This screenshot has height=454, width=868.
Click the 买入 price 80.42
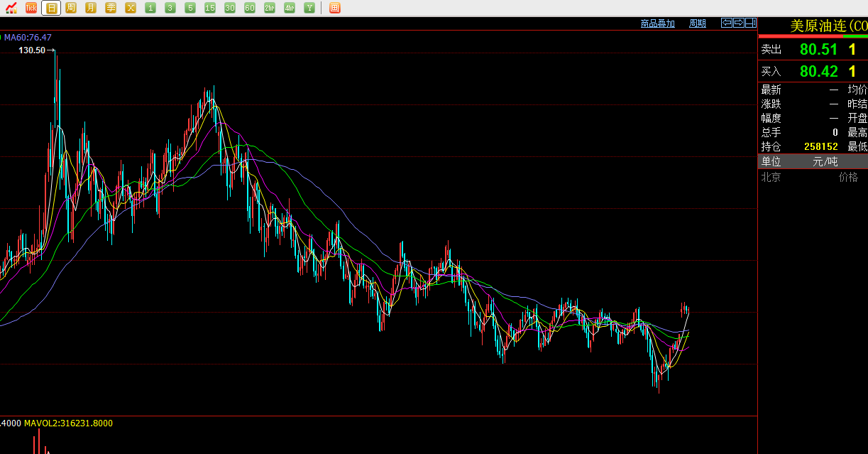point(819,72)
